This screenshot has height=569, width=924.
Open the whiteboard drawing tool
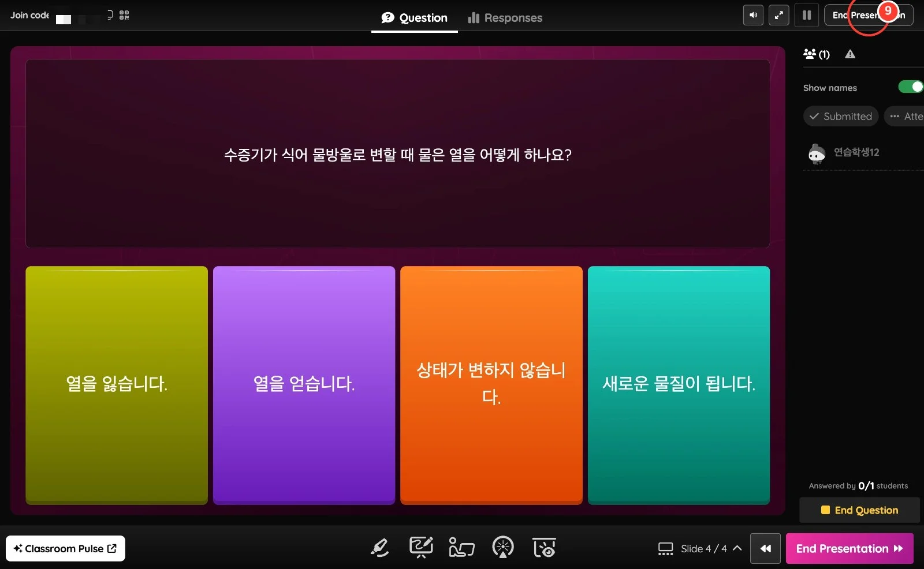421,547
